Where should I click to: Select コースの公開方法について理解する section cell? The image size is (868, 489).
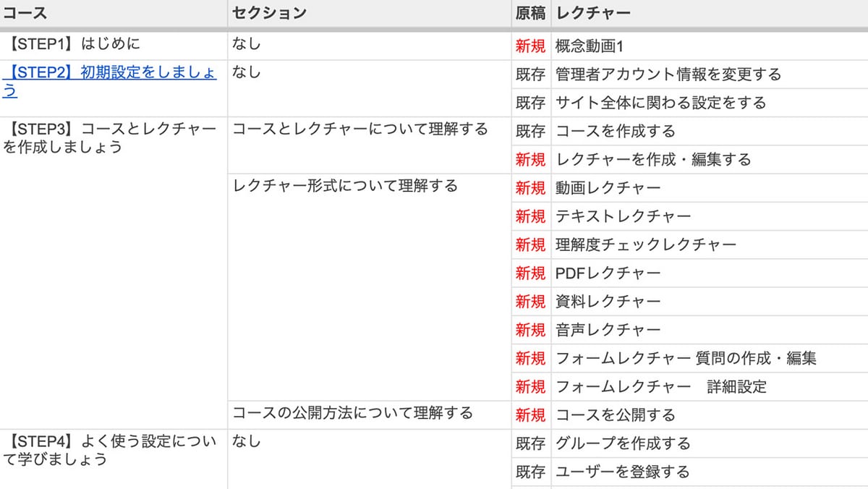[x=369, y=415]
